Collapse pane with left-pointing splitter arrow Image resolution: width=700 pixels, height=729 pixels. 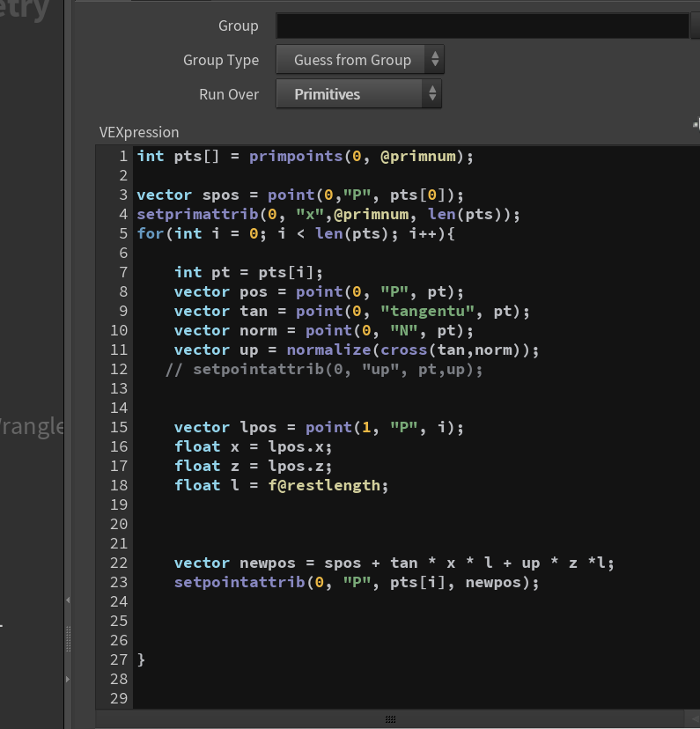68,600
